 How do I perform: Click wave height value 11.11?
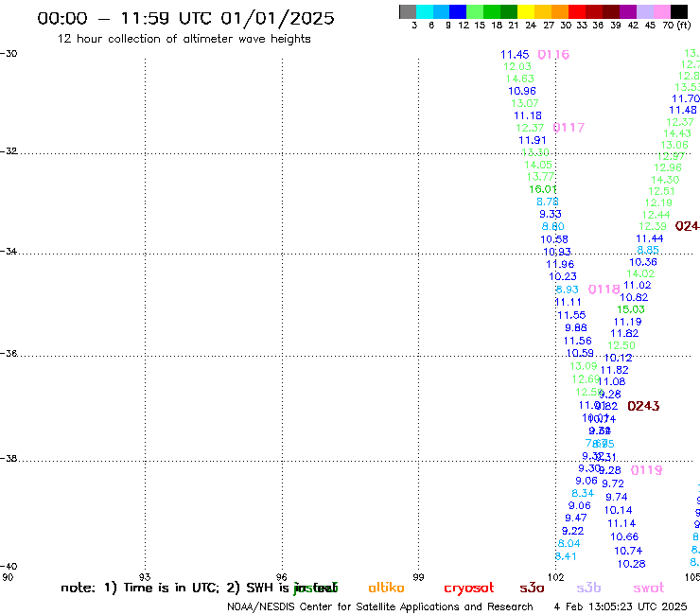click(x=568, y=303)
